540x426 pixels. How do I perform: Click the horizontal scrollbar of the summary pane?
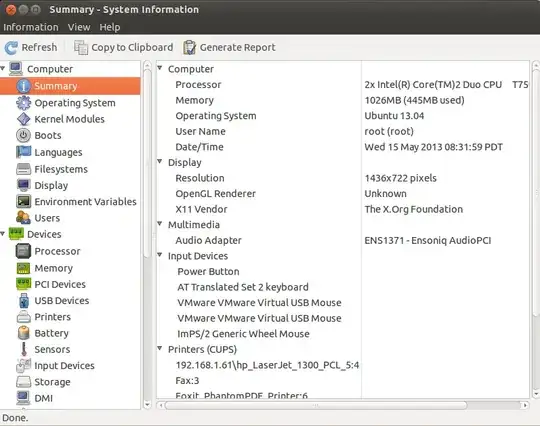point(342,405)
